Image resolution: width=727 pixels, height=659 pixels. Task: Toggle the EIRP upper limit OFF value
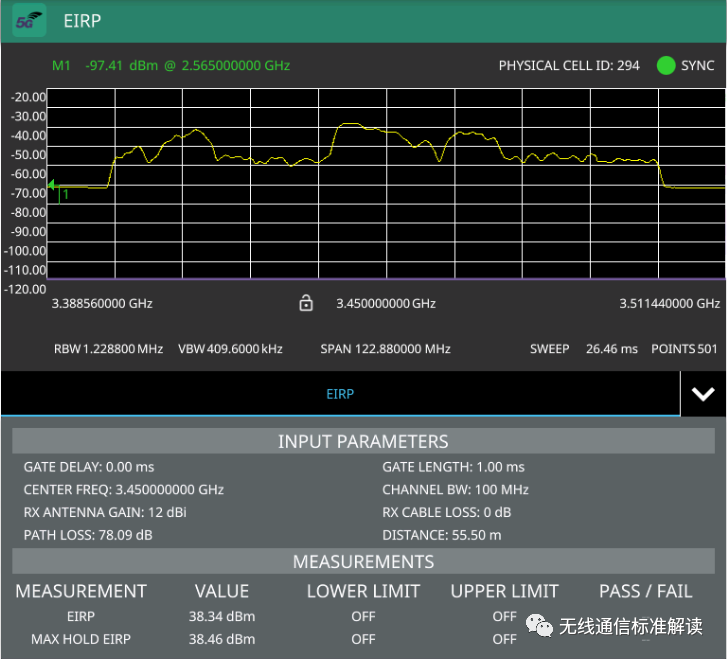click(x=504, y=617)
